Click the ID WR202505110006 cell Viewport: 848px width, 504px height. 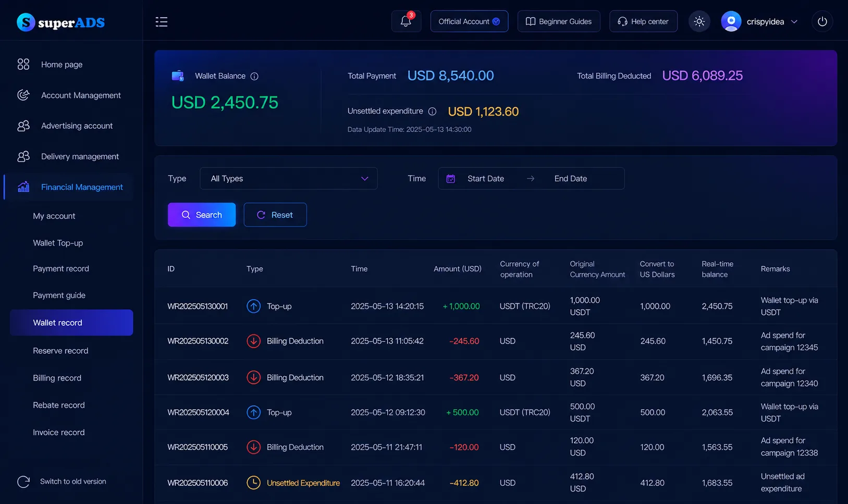pos(198,483)
